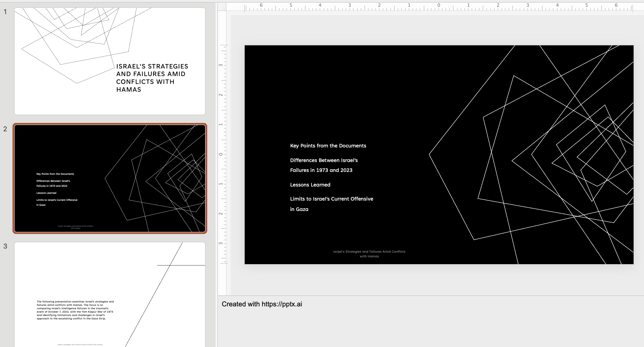Click the divider between thumbnails and editor
The width and height of the screenshot is (644, 347).
(217, 156)
